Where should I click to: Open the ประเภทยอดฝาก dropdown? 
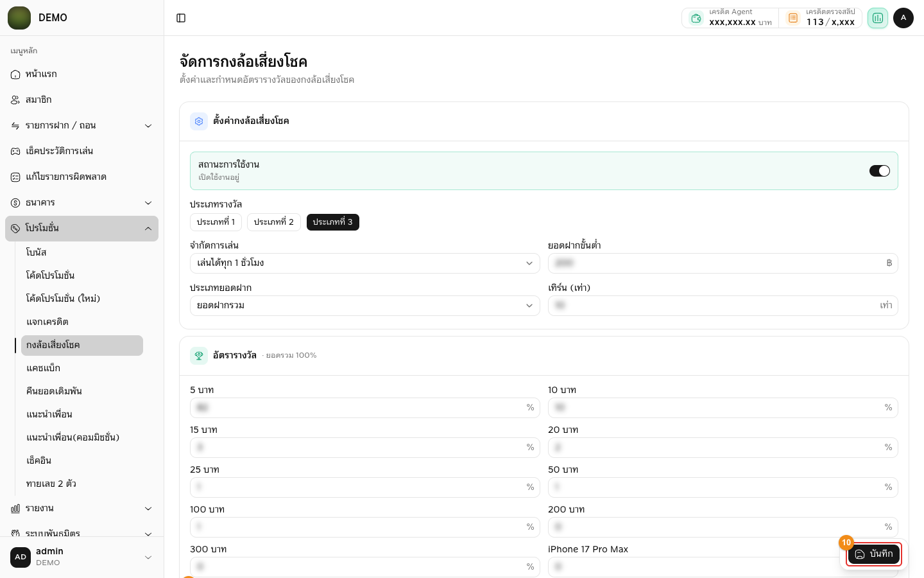tap(365, 306)
